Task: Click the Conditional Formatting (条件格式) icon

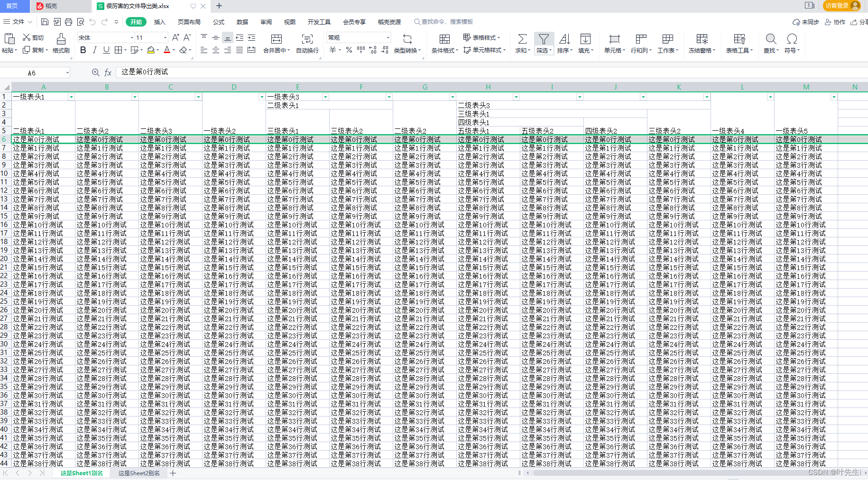Action: [x=444, y=39]
